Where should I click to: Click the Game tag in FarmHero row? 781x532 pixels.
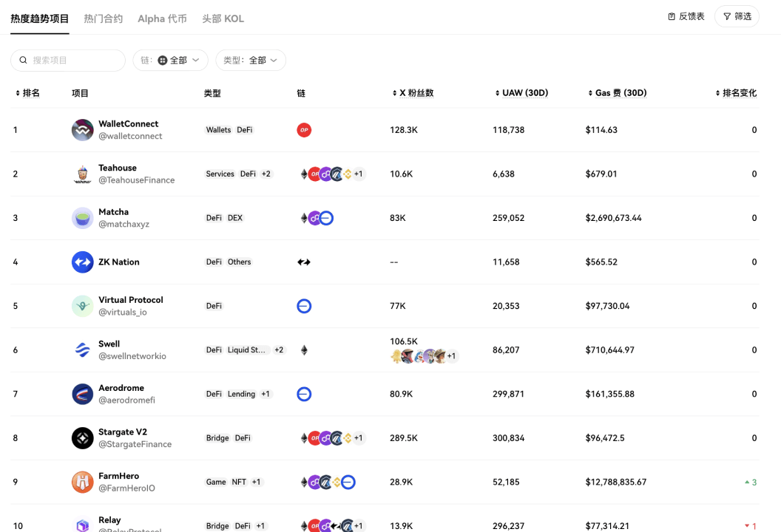pyautogui.click(x=216, y=482)
